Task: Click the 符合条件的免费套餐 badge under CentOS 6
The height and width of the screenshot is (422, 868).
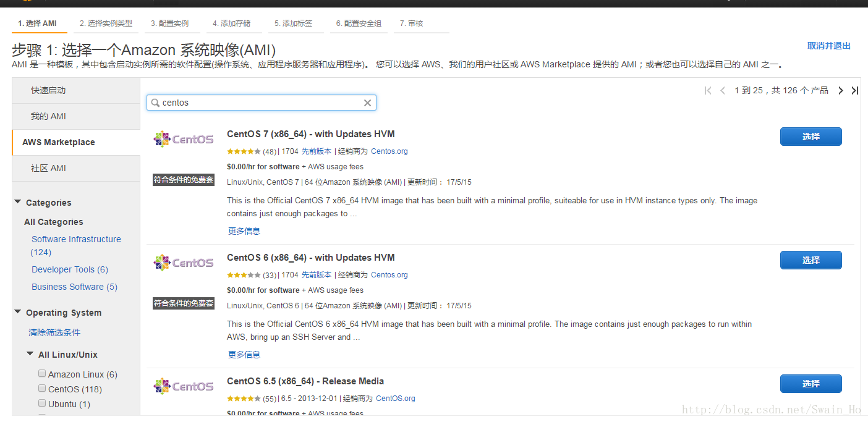Action: pyautogui.click(x=184, y=303)
